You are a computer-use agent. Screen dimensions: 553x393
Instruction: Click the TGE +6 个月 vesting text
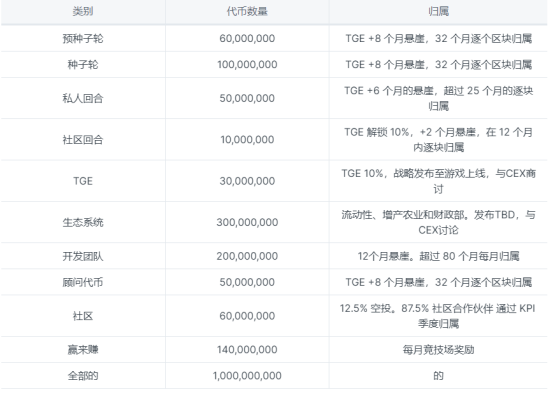coord(439,98)
